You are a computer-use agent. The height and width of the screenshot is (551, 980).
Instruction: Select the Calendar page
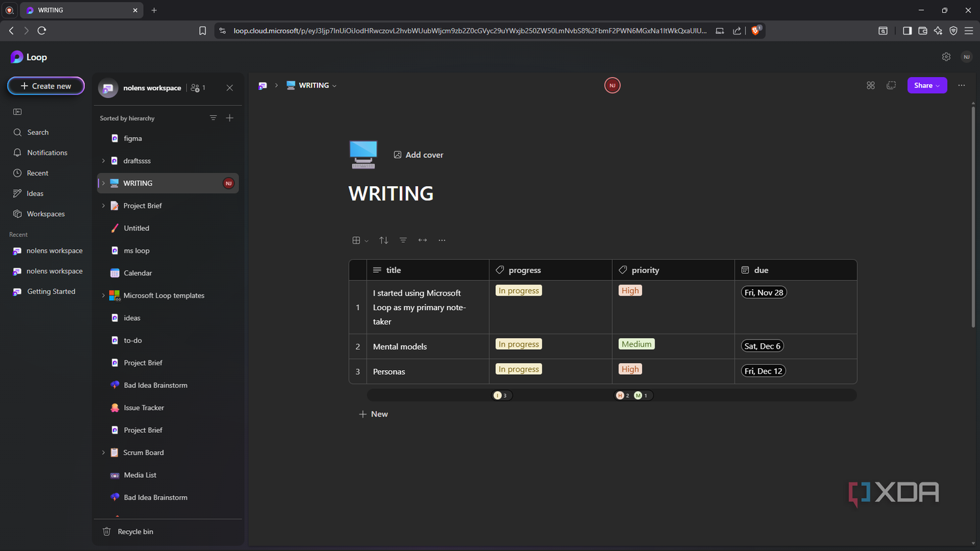pos(169,273)
